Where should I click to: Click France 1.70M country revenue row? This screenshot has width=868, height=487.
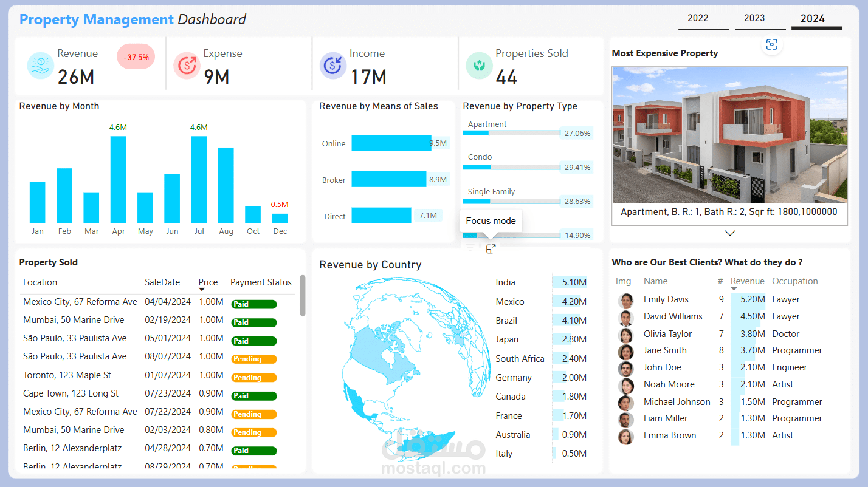point(541,416)
